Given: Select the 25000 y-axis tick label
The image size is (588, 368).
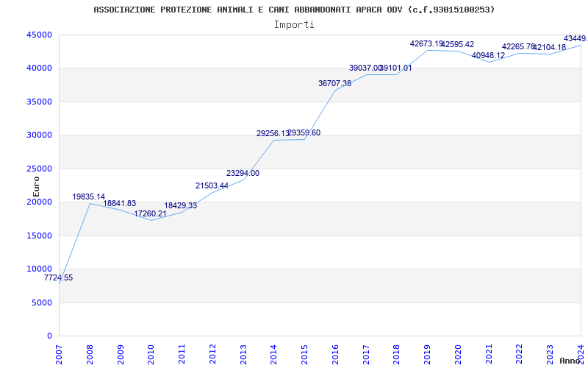Looking at the screenshot, I should pyautogui.click(x=39, y=169).
